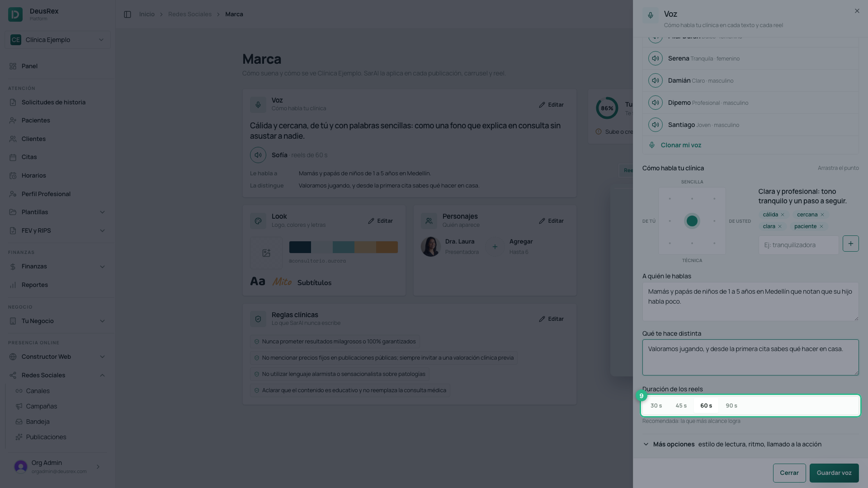Expand Constructor Web sidebar group

point(57,357)
